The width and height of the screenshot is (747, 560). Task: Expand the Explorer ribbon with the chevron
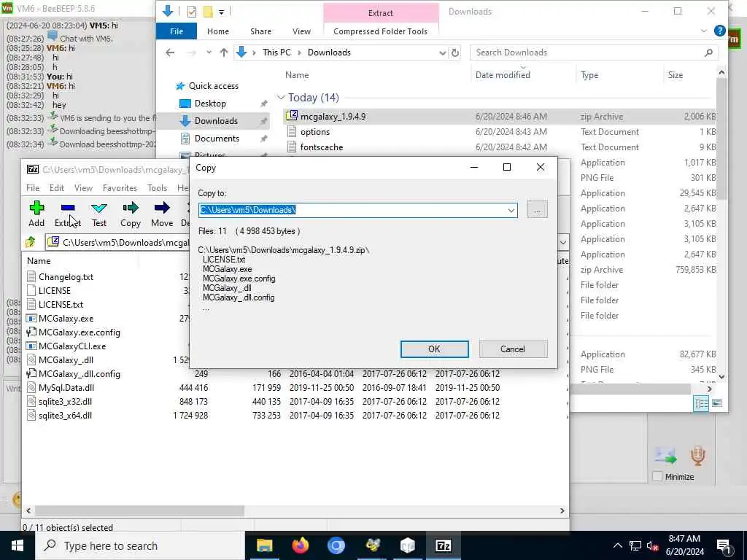click(704, 31)
